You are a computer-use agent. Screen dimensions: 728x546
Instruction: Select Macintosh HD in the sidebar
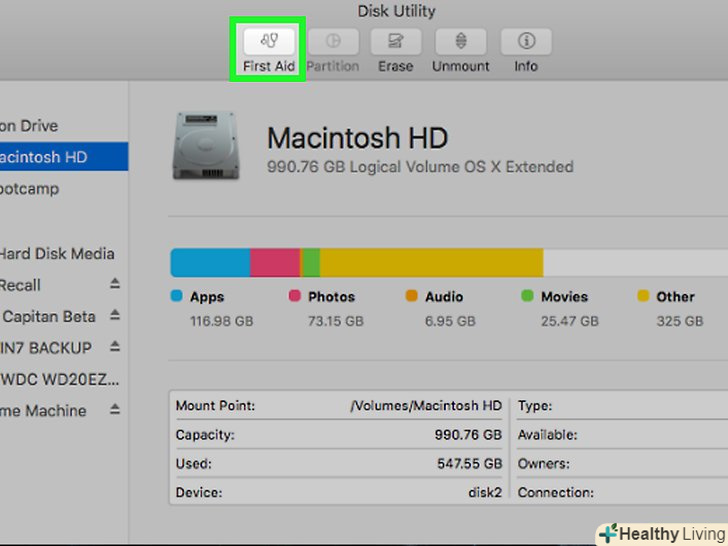pos(45,157)
